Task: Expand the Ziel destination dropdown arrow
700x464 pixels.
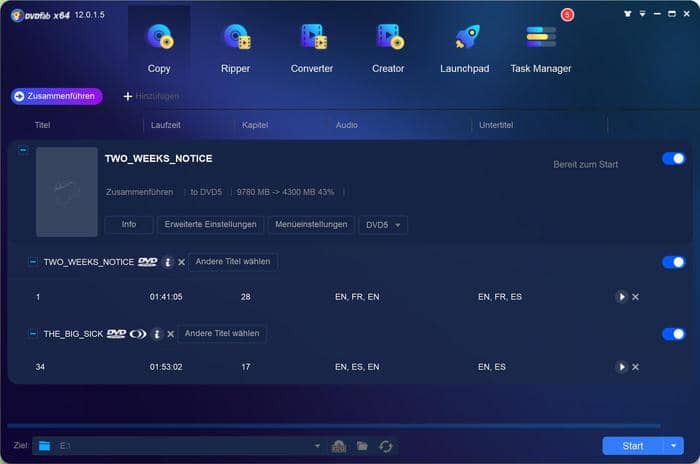Action: (x=317, y=446)
